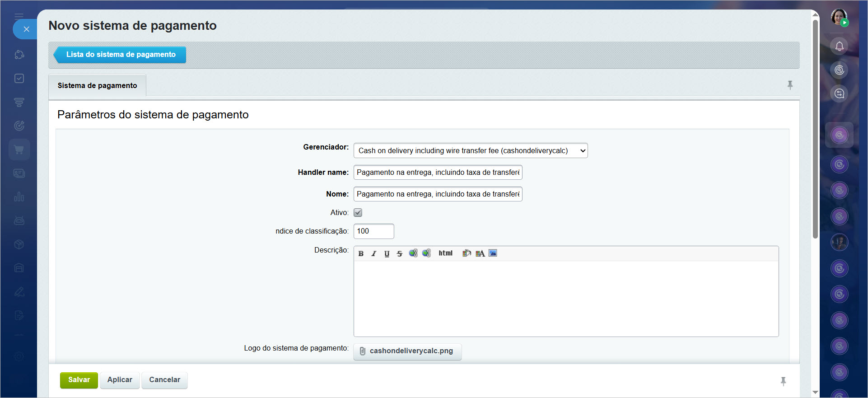Select the Sistema de pagamento tab

(97, 85)
